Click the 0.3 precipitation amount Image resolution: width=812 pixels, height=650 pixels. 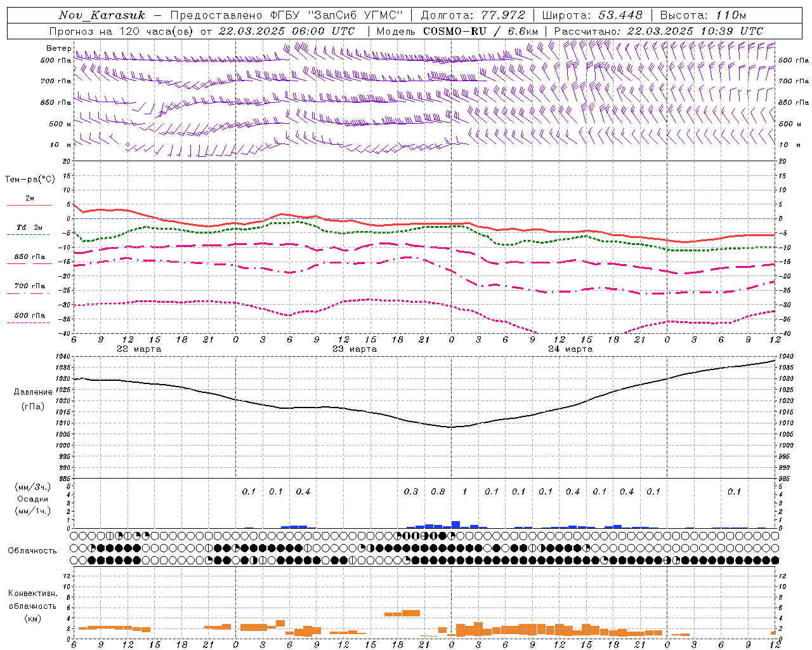click(411, 491)
